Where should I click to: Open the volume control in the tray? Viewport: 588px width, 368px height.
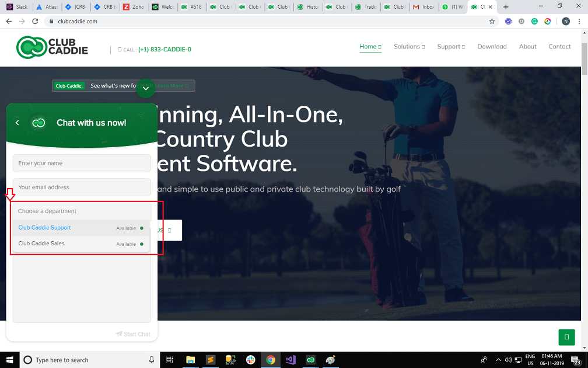508,360
